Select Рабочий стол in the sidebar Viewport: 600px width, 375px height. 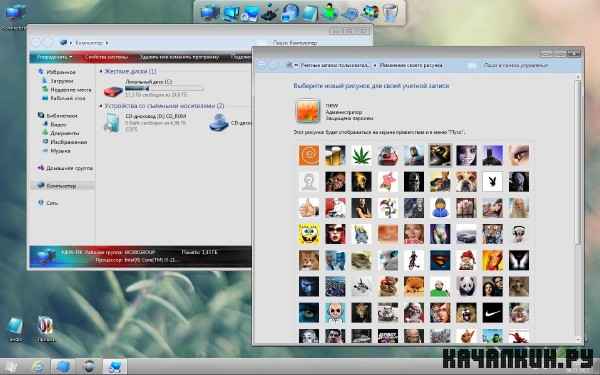pyautogui.click(x=68, y=98)
